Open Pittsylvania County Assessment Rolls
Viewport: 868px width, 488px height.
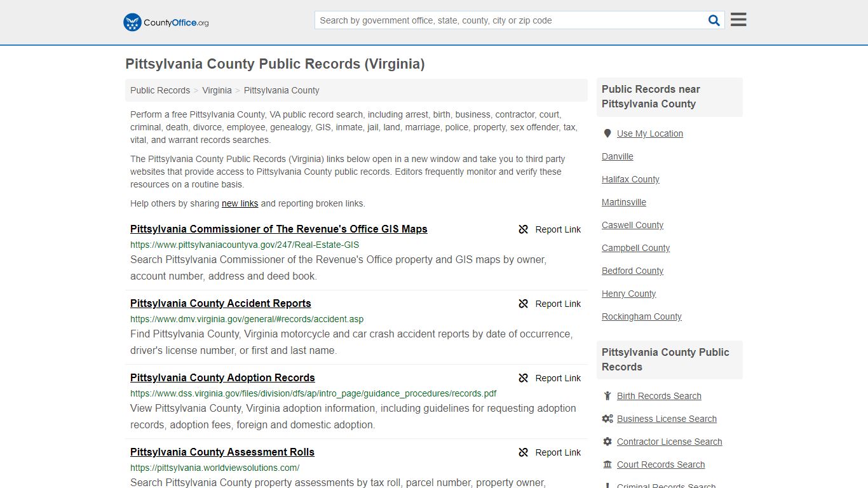(x=222, y=452)
